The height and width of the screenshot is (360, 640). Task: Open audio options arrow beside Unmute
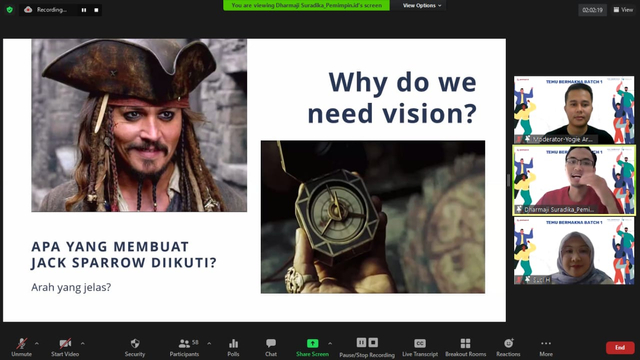coord(37,344)
